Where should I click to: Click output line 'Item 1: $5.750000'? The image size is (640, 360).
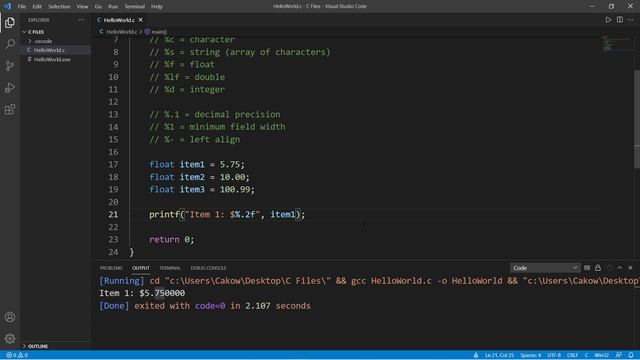(x=142, y=293)
